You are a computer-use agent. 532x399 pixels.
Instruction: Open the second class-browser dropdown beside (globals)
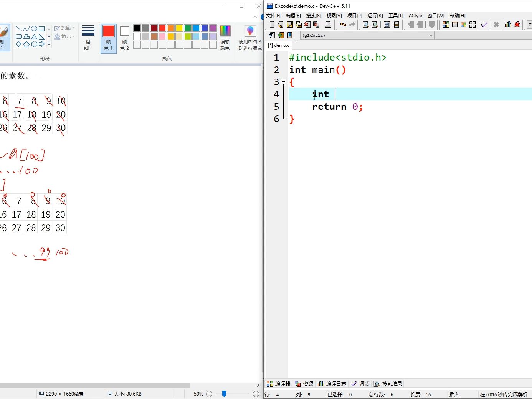[483, 35]
